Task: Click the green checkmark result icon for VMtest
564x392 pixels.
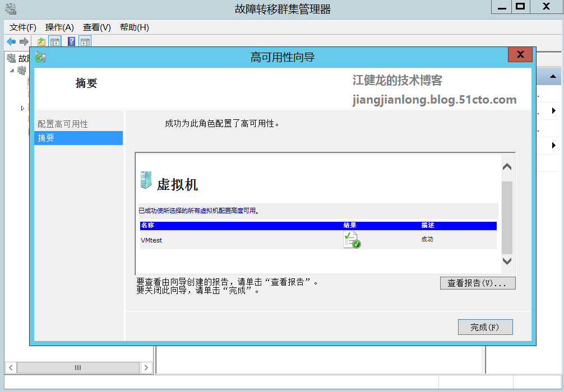Action: coord(352,240)
